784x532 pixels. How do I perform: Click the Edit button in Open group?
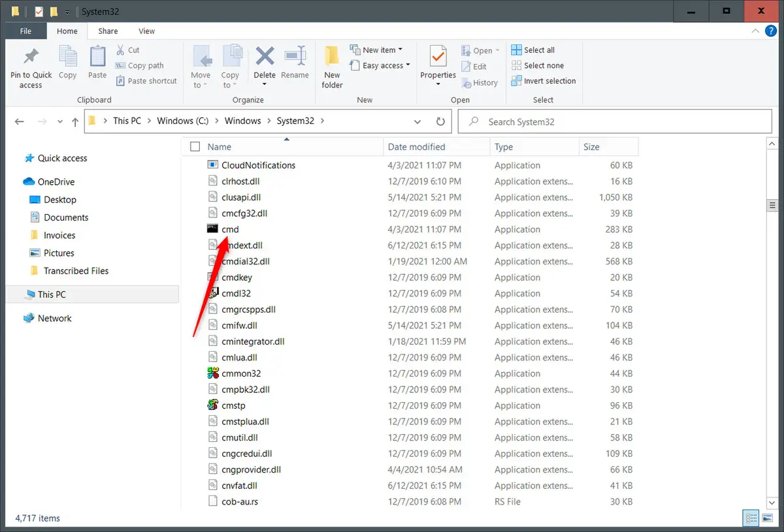click(474, 67)
